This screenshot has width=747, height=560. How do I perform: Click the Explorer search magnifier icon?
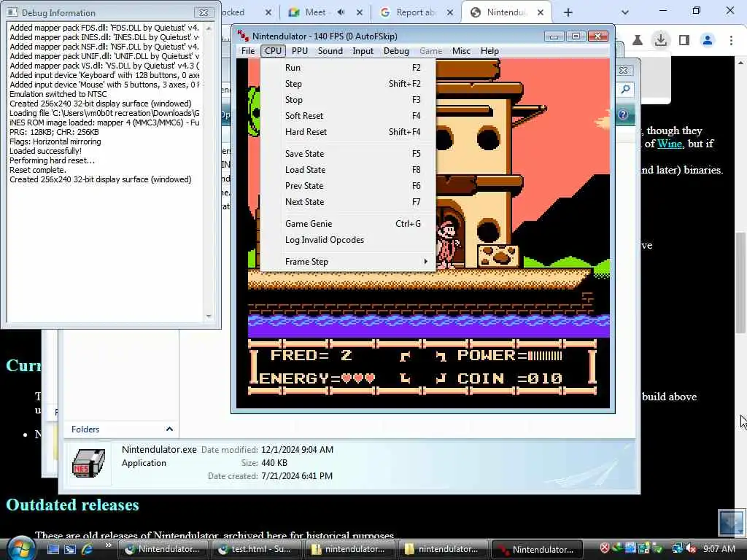pos(625,90)
